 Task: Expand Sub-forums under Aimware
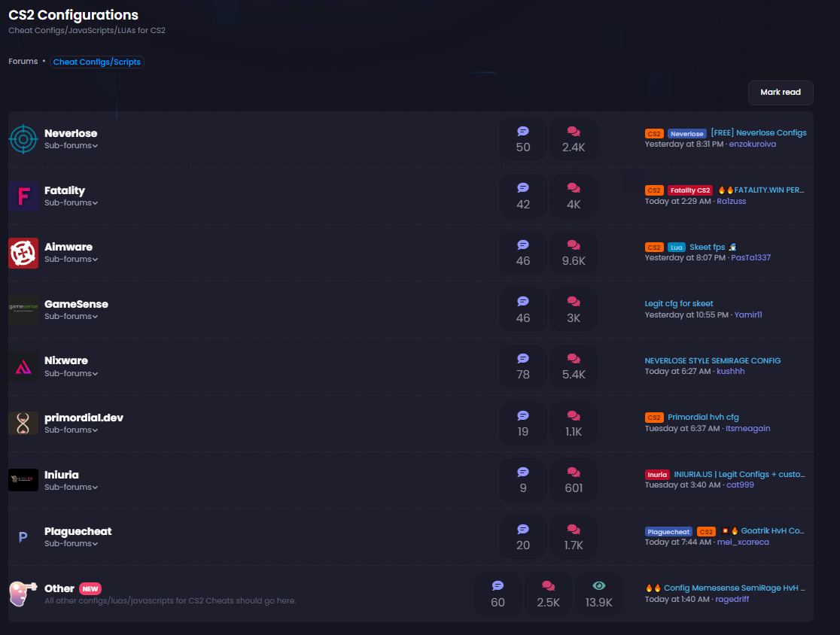[x=71, y=259]
